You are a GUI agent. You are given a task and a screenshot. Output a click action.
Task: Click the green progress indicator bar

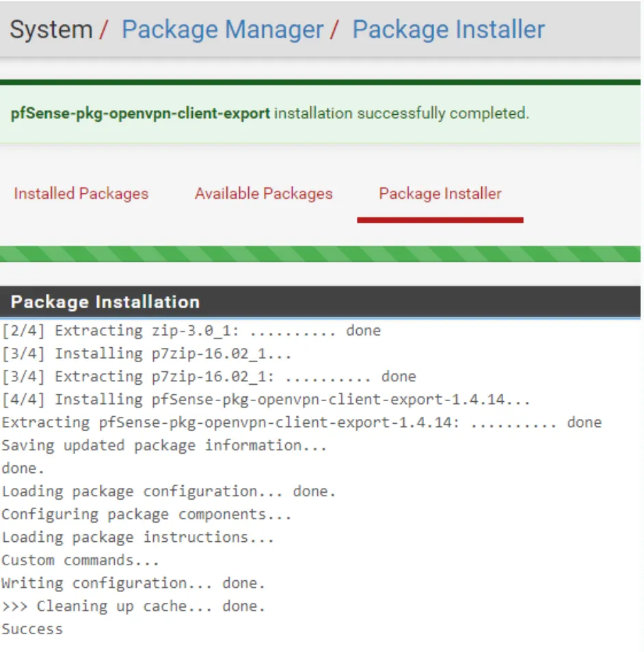point(321,252)
